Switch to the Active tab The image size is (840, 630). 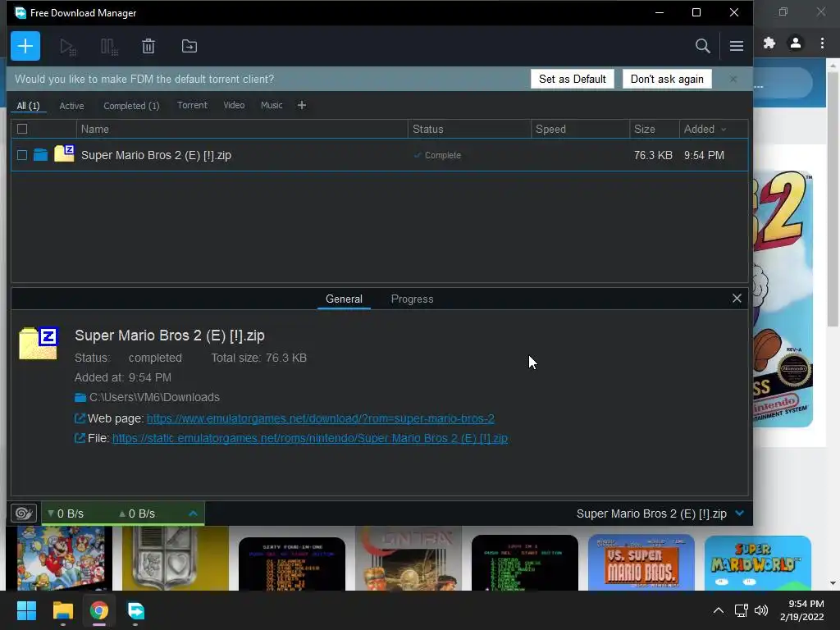click(x=71, y=106)
